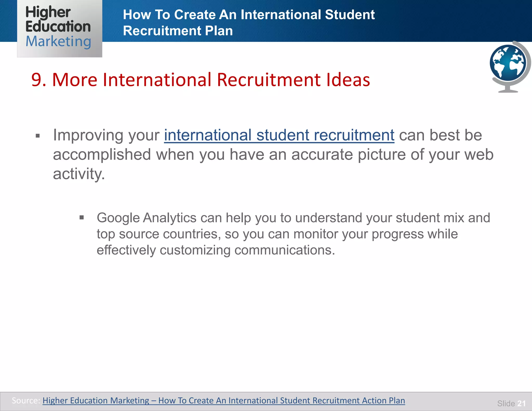Click the text 'accomplished when you have an accurate'
This screenshot has width=532, height=411.
coord(203,155)
